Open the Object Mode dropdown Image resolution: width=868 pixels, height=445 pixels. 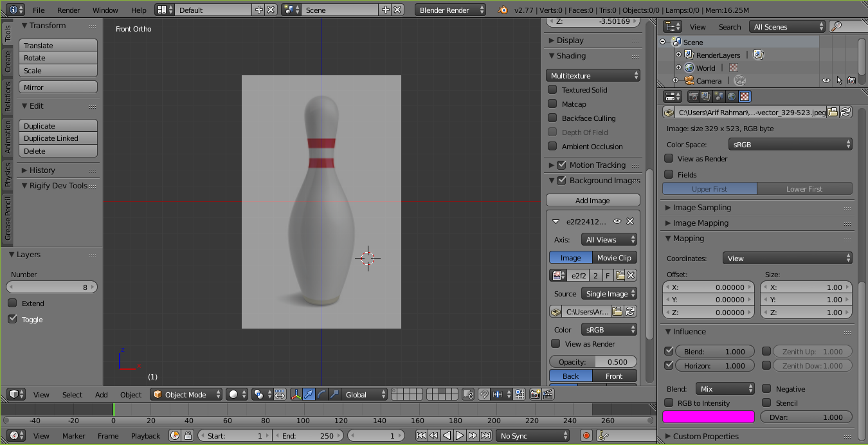[186, 394]
